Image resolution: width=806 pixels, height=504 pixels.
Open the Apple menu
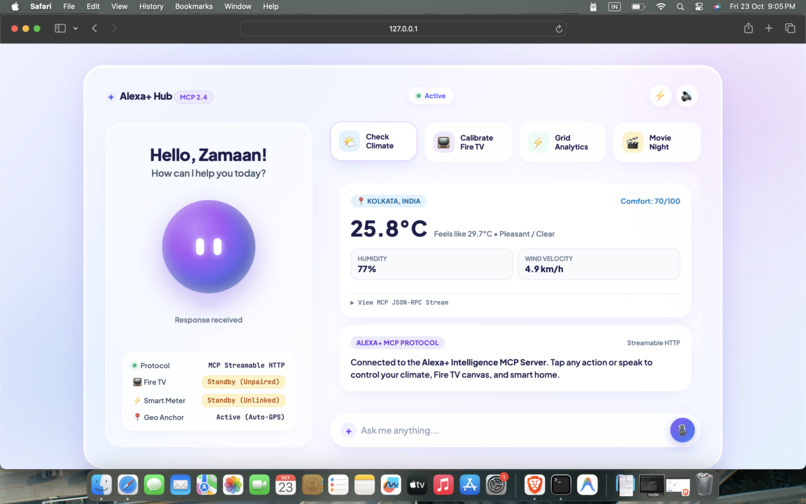click(x=15, y=6)
